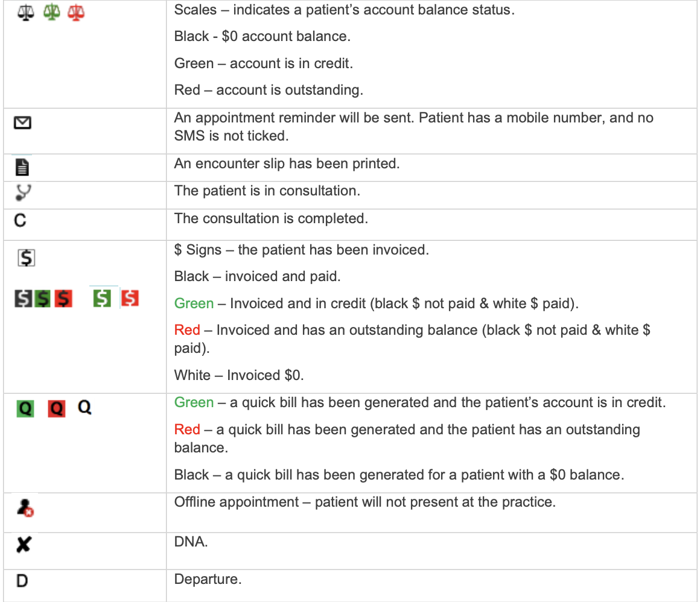This screenshot has height=602, width=700.
Task: Click green dollar icon with black symbol
Action: click(x=42, y=298)
